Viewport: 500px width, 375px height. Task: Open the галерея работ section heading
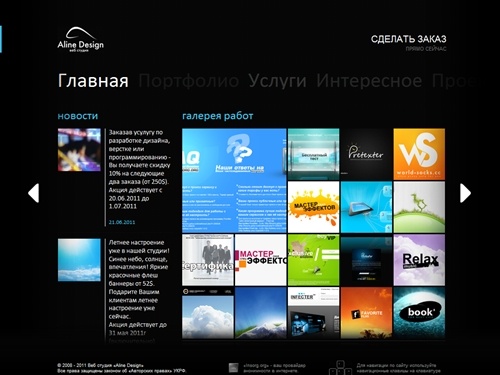tap(218, 116)
